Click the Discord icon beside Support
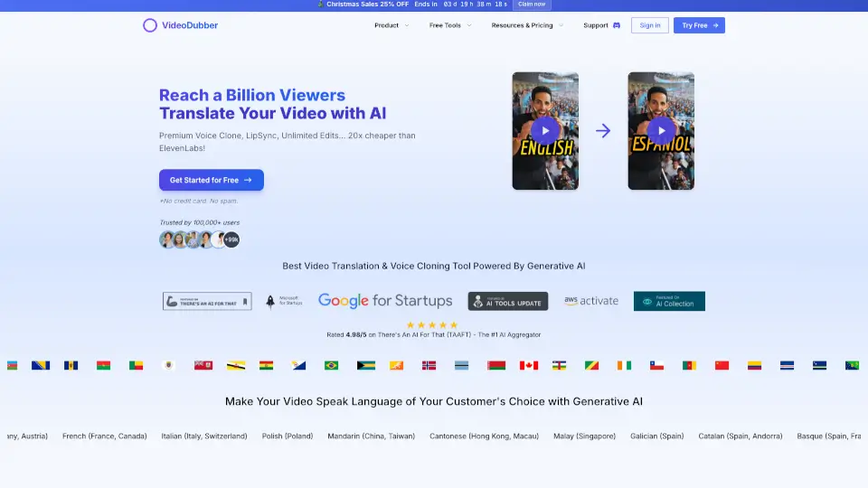The image size is (868, 488). click(617, 25)
